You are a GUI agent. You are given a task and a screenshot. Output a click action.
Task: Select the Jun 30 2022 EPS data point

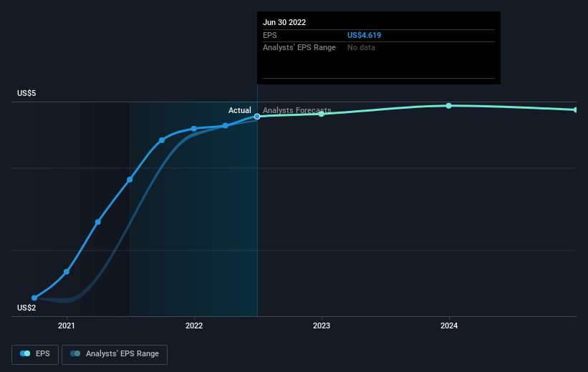click(257, 117)
